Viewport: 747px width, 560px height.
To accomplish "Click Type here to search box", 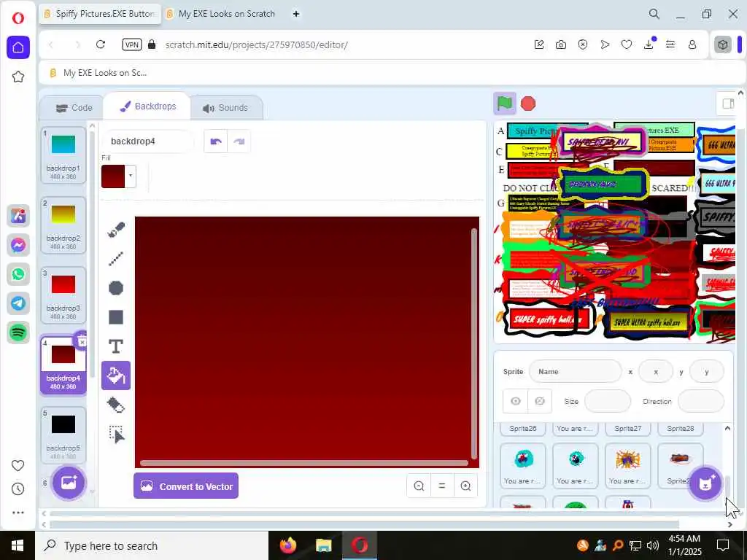I will point(152,545).
